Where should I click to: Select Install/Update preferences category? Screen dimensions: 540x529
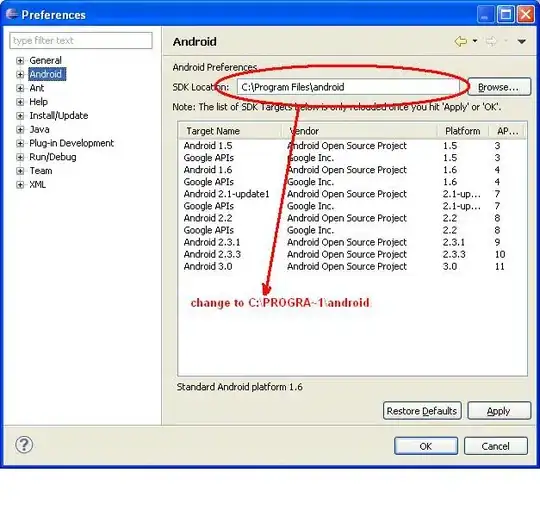pos(59,116)
